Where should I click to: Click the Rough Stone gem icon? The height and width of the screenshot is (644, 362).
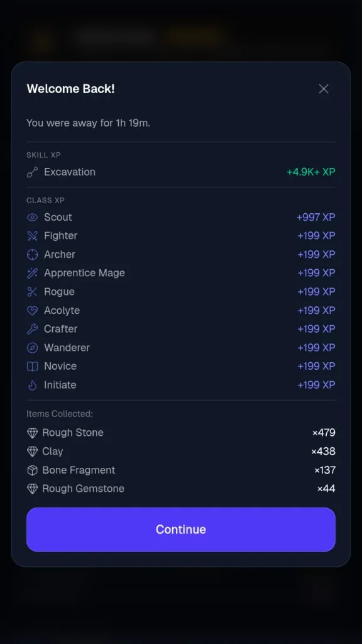coord(33,433)
